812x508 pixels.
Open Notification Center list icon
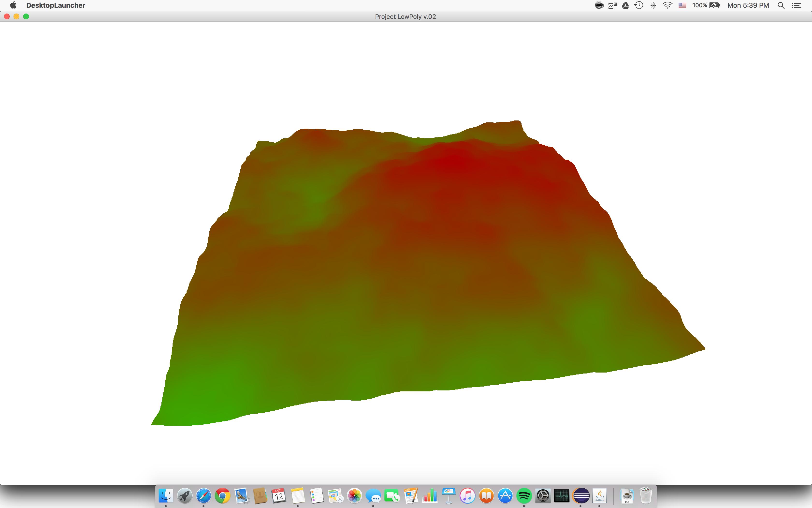796,5
